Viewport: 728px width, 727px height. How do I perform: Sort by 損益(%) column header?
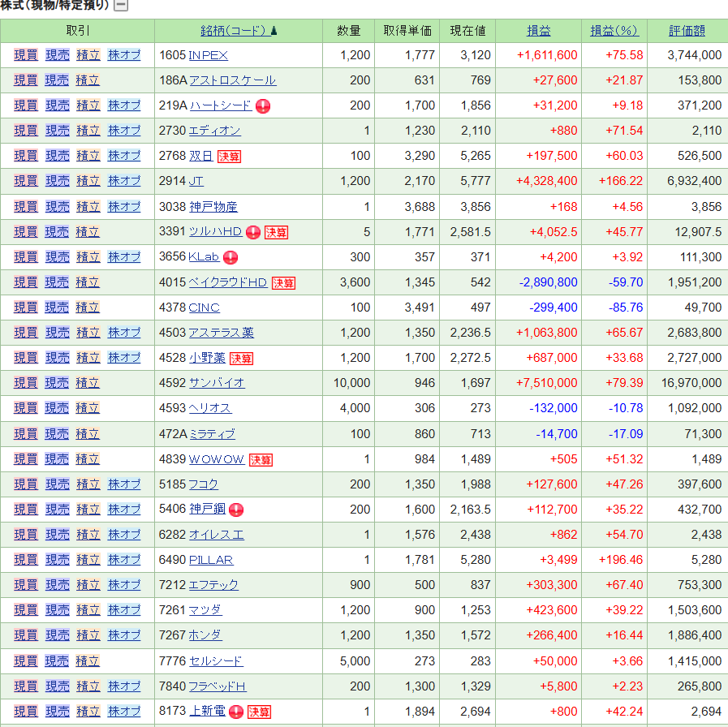[x=614, y=31]
